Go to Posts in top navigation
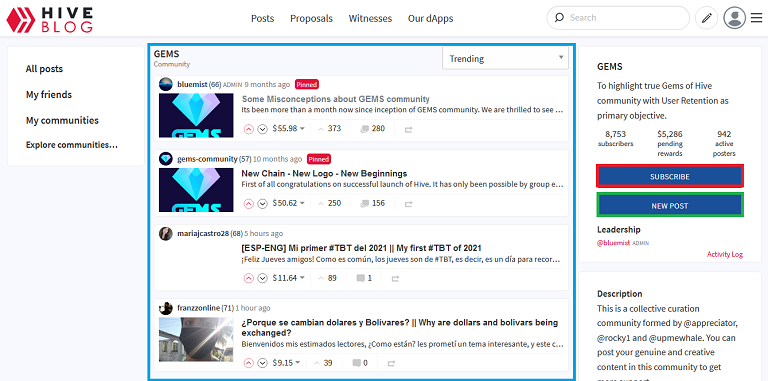Screen dimensions: 768x381 point(263,19)
